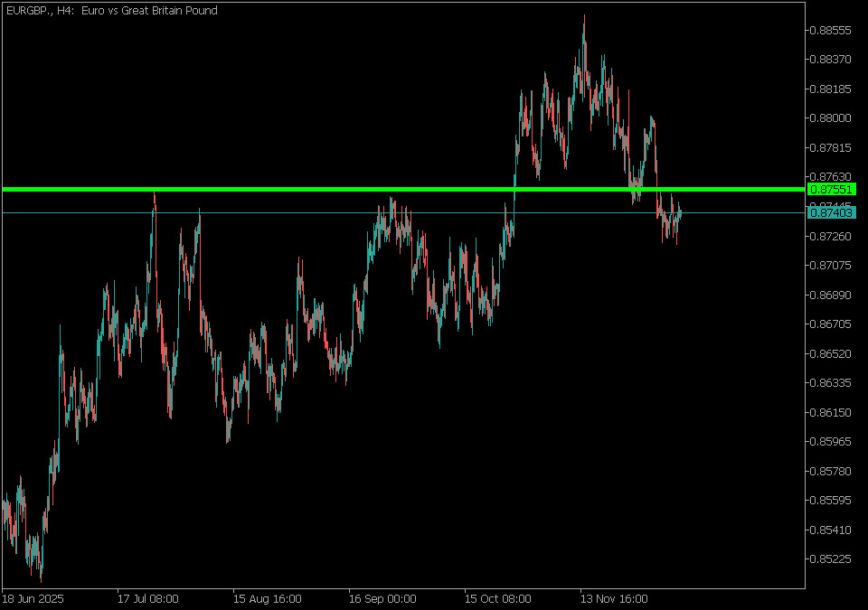Screen dimensions: 868x610
Task: Click the lowest candle near June 2025
Action: [41, 578]
